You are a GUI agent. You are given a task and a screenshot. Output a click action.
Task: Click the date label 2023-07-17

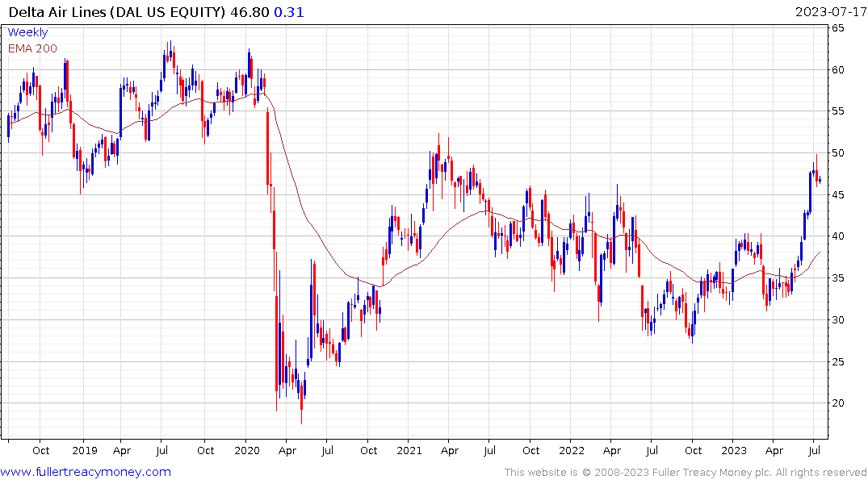[831, 12]
